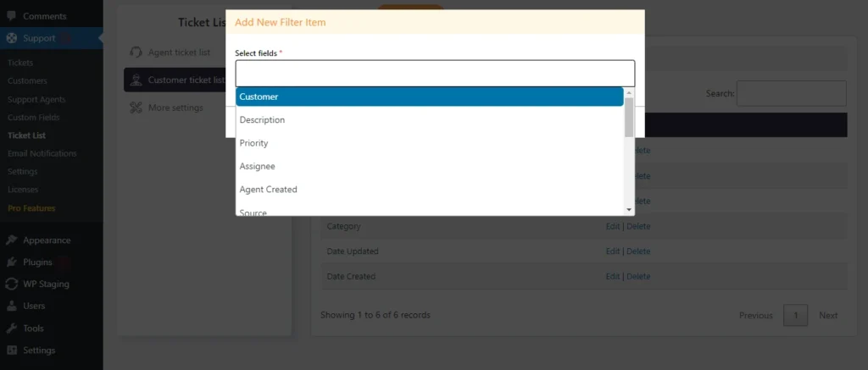Click the Plugins plug icon
The image size is (868, 370).
coord(11,262)
